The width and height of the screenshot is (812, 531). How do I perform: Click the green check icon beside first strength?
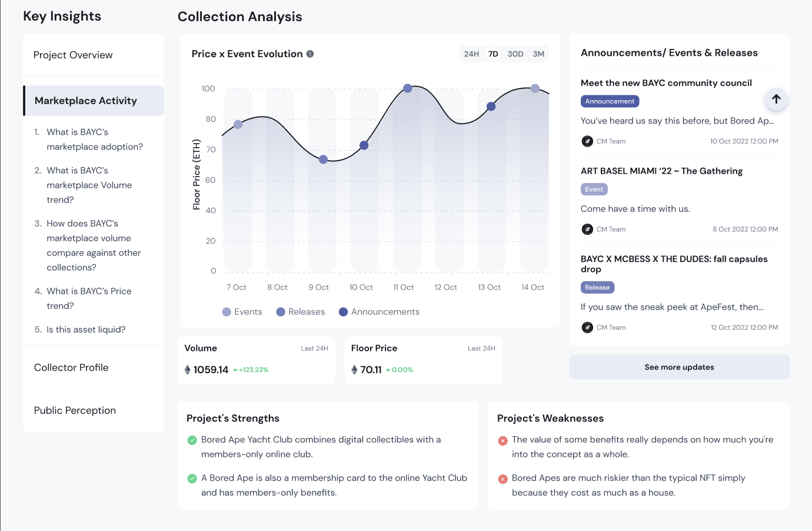[192, 440]
